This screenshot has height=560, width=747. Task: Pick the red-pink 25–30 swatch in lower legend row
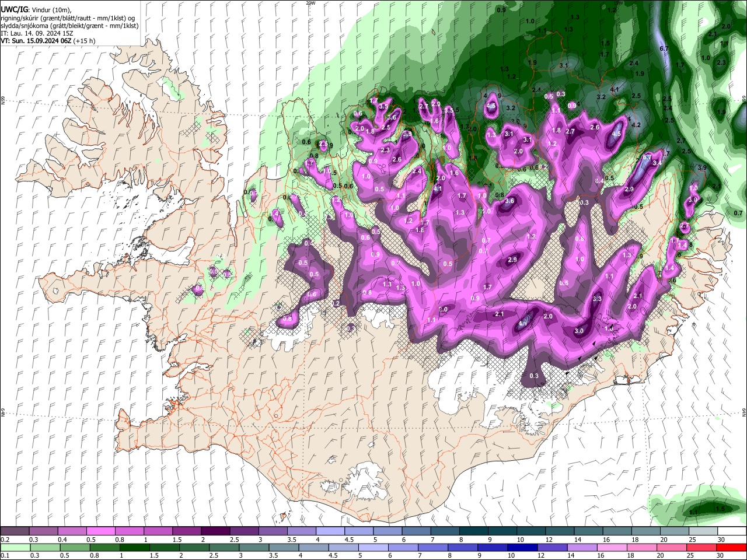[701, 547]
